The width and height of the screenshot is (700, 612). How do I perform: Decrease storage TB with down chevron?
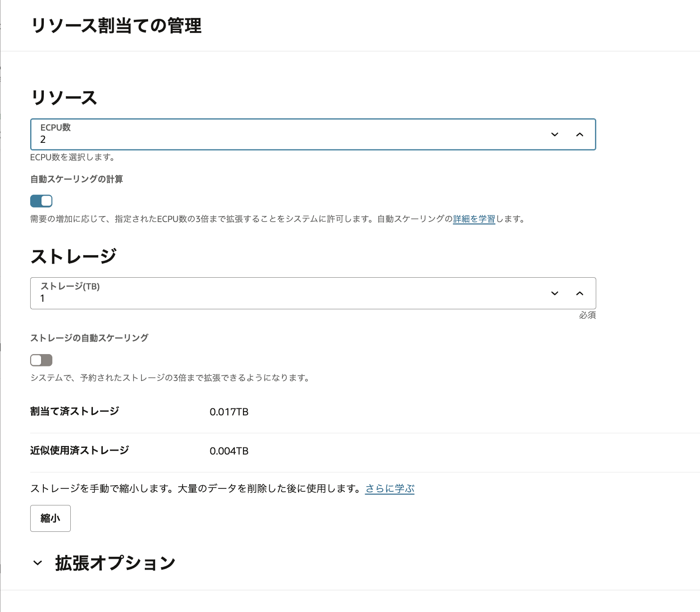[x=555, y=293]
